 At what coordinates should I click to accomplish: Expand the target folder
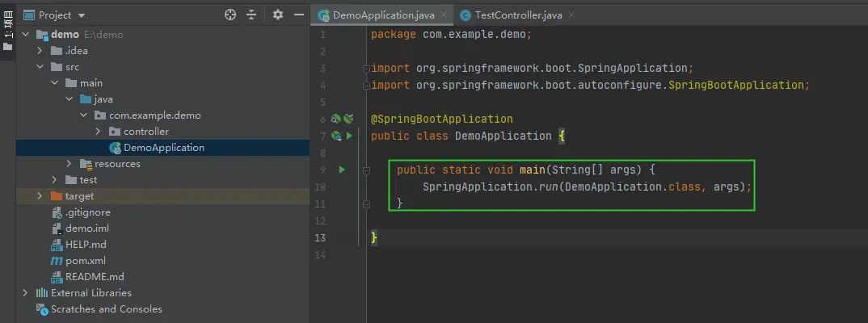point(40,196)
